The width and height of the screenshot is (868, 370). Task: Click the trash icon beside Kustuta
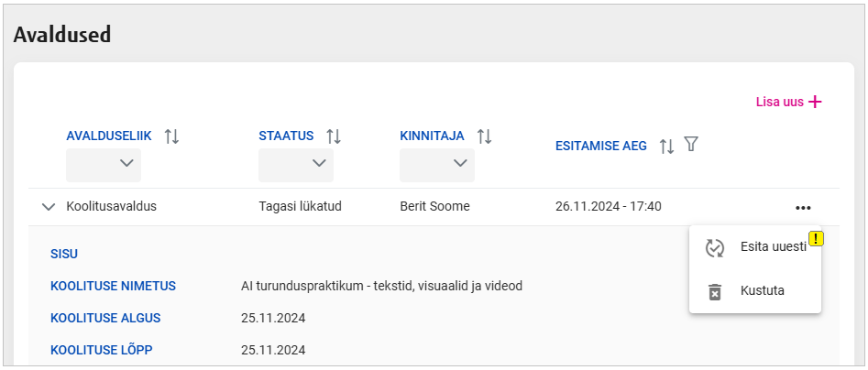coord(715,291)
